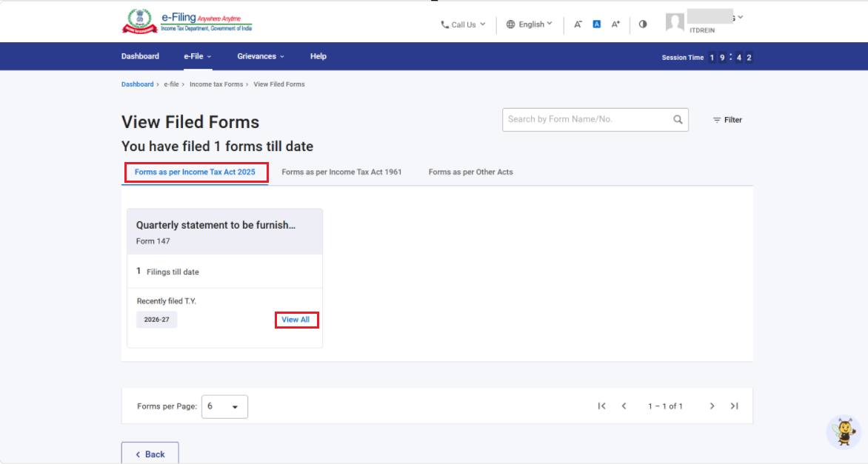Go to previous page of forms
This screenshot has height=464, width=868.
624,406
